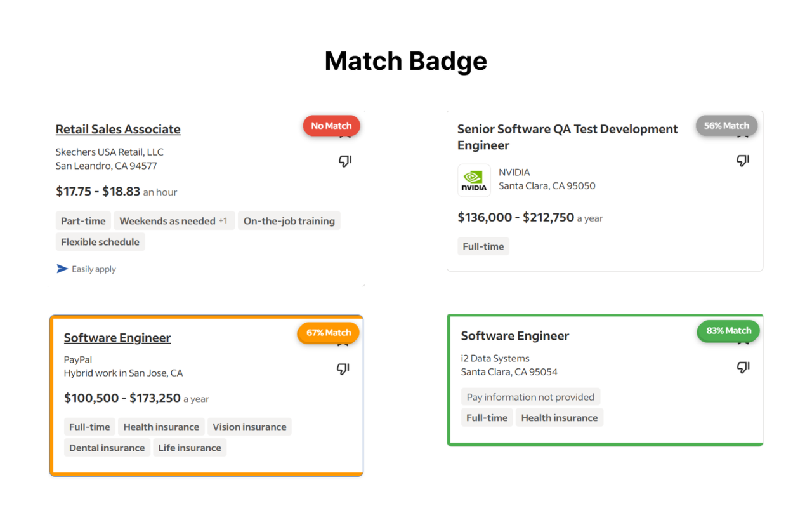Open the Retail Sales Associate job title link
This screenshot has height=508, width=812.
point(118,129)
